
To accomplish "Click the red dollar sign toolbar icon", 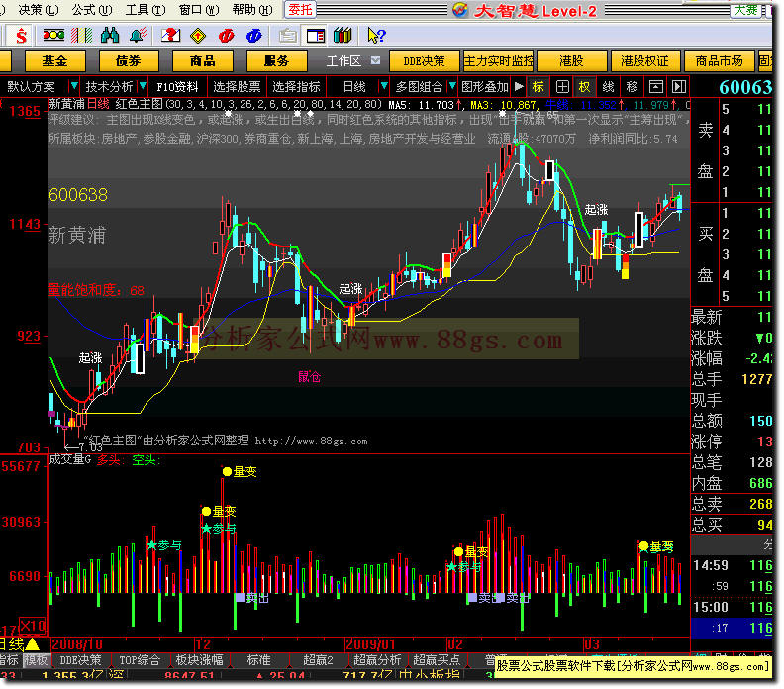I will (x=21, y=36).
